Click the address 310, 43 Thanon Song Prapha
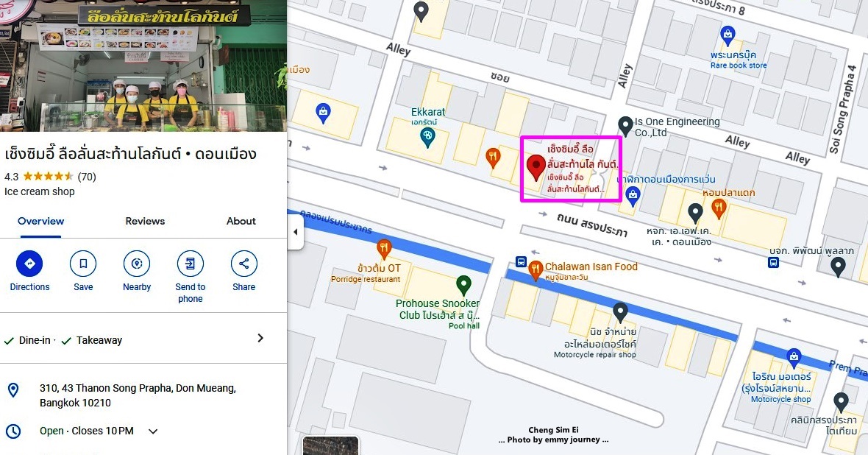Screen dimensions: 868x455 pyautogui.click(x=138, y=395)
